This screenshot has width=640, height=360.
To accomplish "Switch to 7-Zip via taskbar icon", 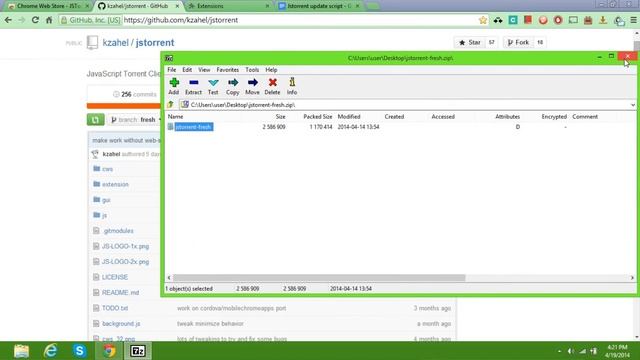I will (x=138, y=351).
